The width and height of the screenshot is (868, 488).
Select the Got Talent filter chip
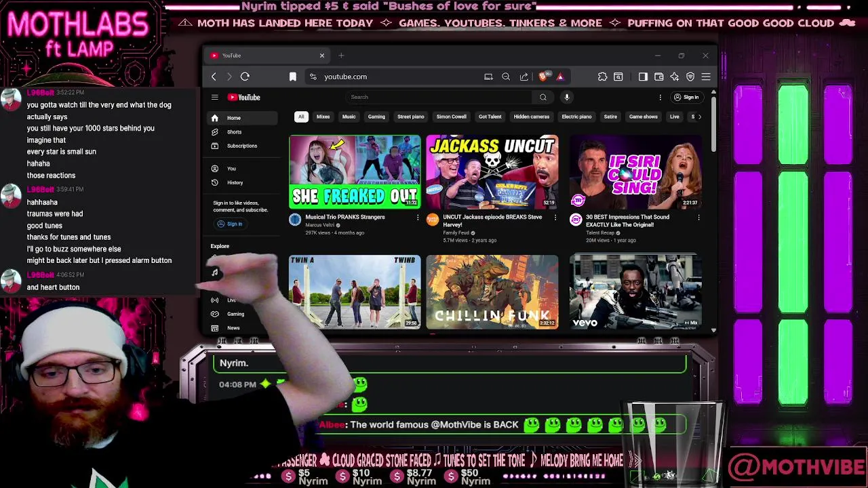coord(490,117)
